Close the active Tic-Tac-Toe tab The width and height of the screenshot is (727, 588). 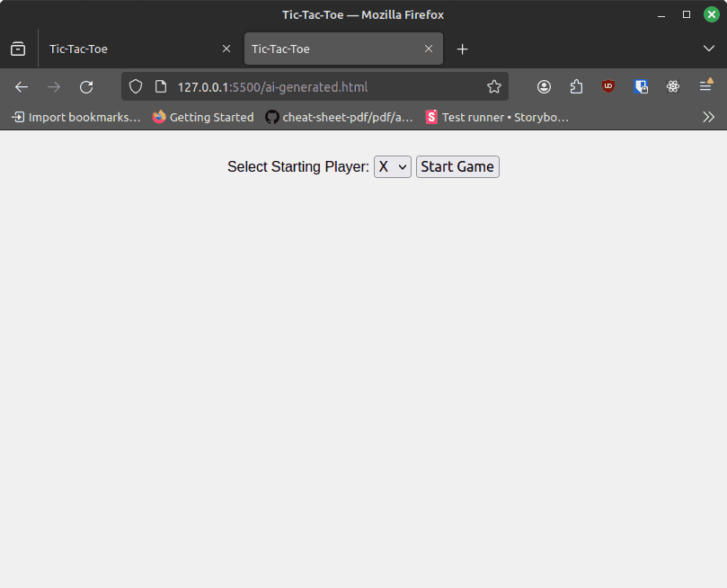point(429,49)
